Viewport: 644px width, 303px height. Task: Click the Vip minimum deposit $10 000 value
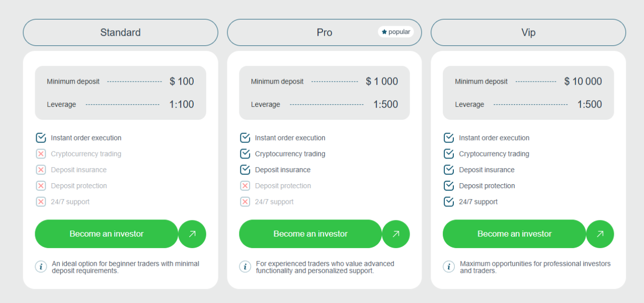(583, 82)
